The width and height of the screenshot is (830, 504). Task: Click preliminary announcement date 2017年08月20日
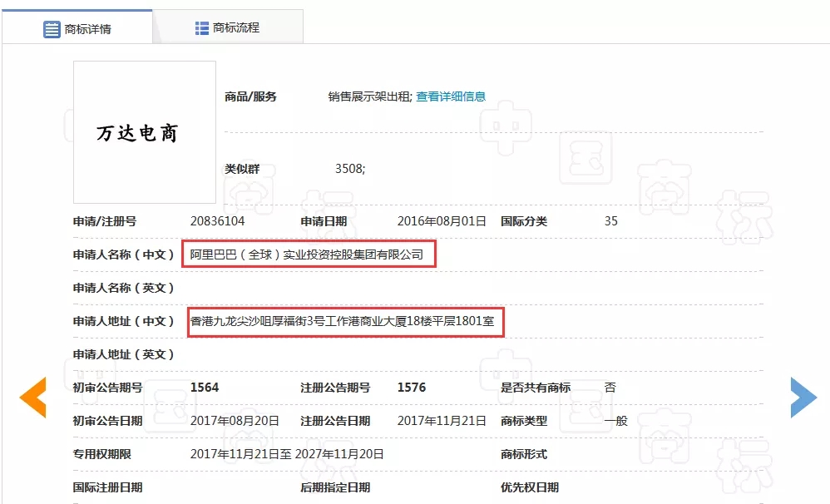(x=235, y=421)
